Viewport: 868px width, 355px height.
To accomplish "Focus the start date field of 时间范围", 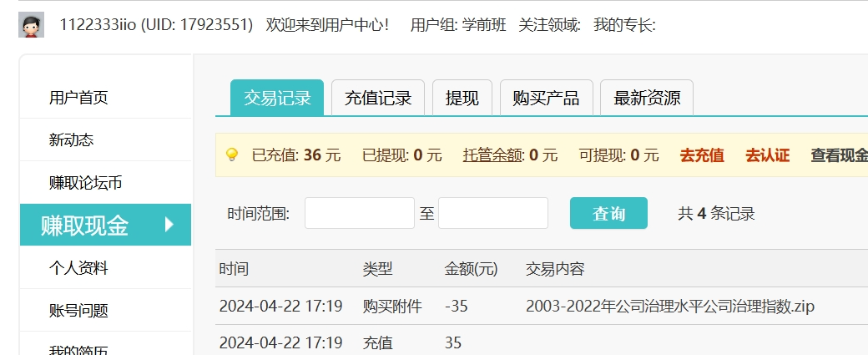I will [x=360, y=213].
